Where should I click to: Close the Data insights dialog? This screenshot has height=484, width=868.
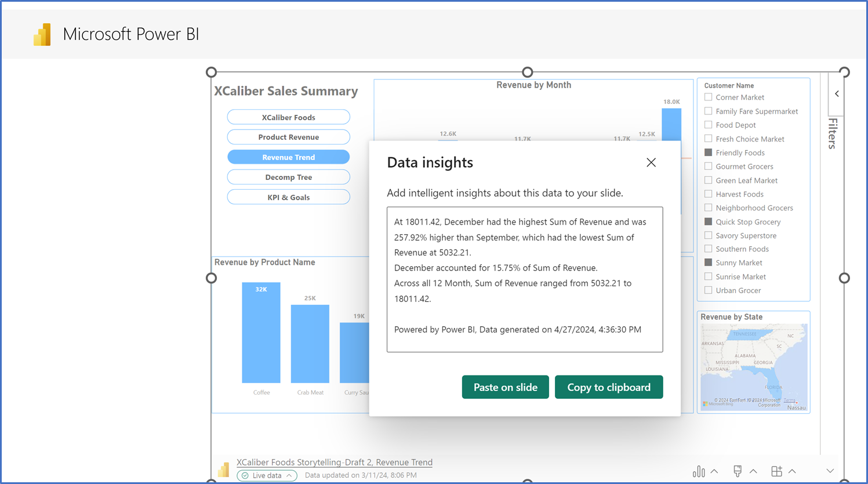[651, 162]
